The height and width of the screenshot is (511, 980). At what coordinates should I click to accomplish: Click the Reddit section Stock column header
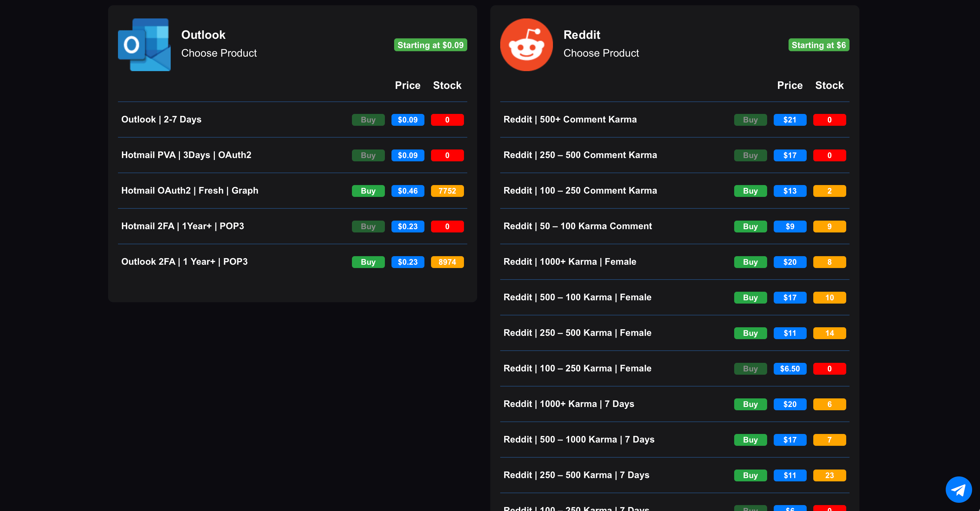829,85
